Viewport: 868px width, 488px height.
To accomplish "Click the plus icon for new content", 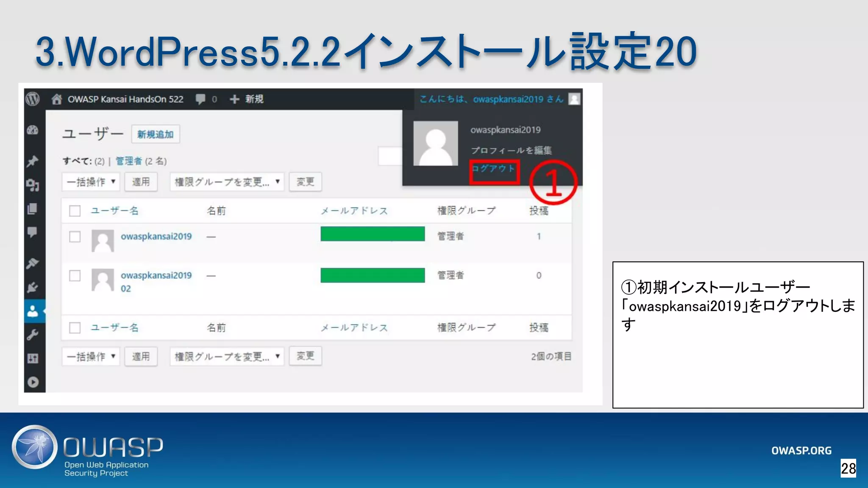I will pyautogui.click(x=234, y=99).
